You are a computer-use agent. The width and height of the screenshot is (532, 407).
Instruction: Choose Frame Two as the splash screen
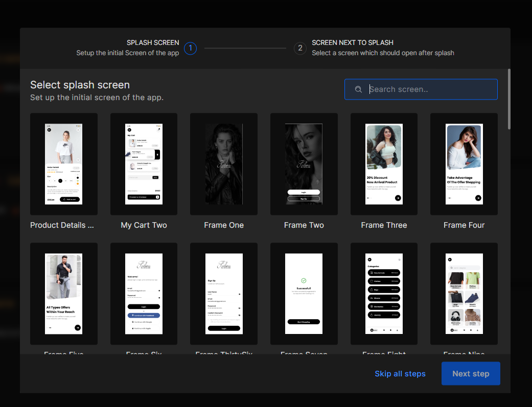304,163
